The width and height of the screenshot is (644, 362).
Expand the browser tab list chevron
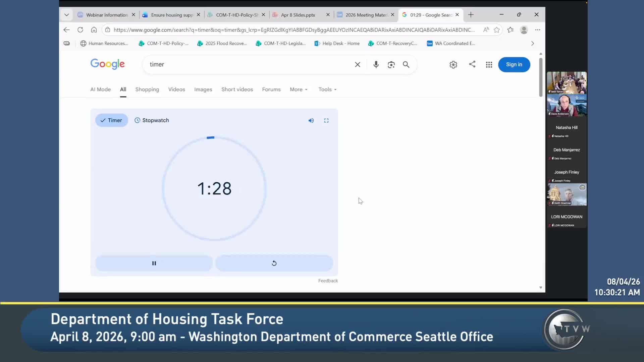coord(66,15)
